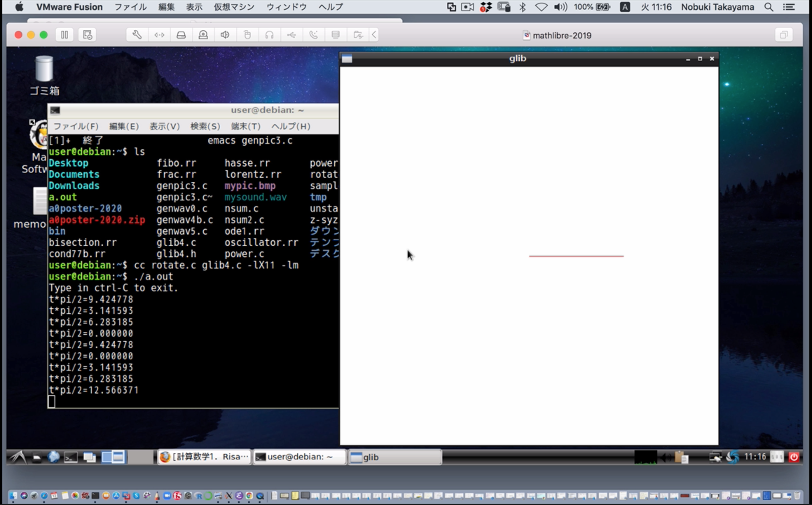Open terminal 表示(V) menu
Viewport: 812px width, 505px height.
point(165,126)
